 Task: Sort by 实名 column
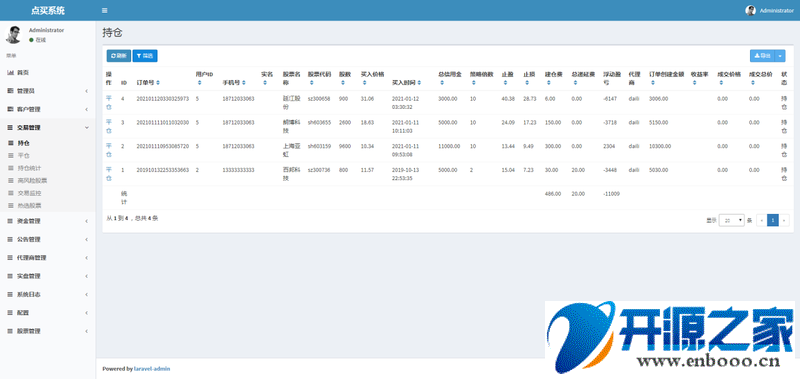(264, 83)
